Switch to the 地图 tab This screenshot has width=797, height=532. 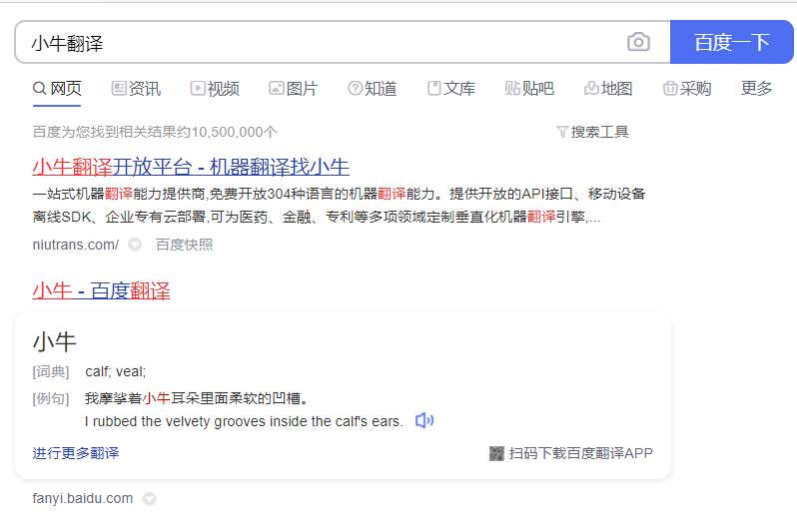tap(608, 89)
